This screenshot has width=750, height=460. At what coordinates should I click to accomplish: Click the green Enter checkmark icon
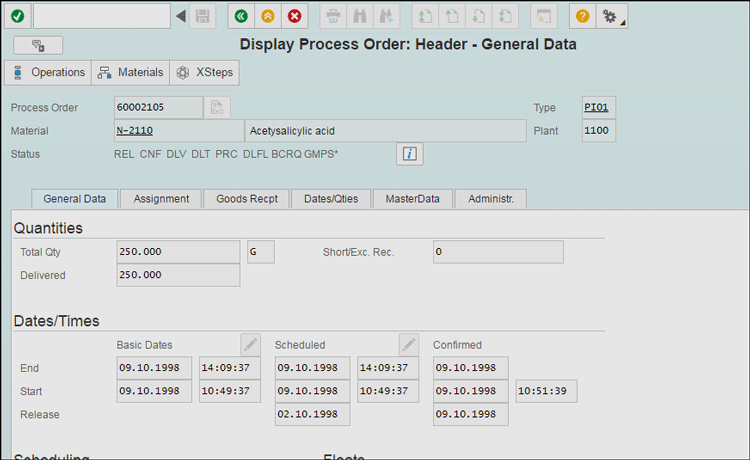click(x=17, y=16)
